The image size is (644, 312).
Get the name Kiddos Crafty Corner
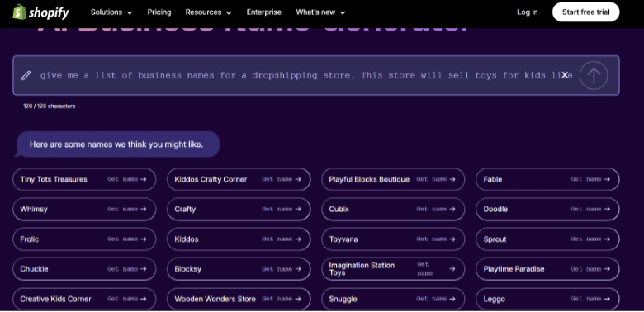pyautogui.click(x=239, y=179)
